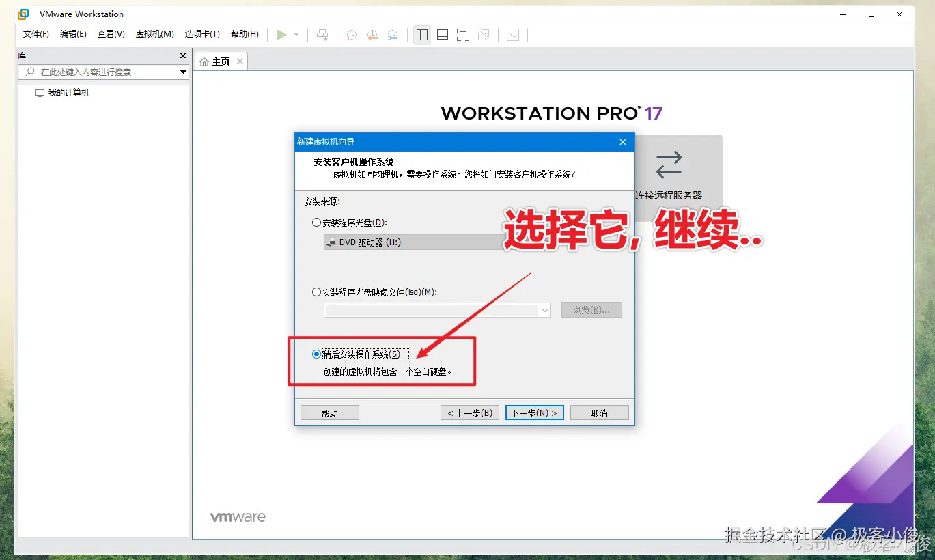The width and height of the screenshot is (935, 560).
Task: Toggle the thumbnail bar view icon
Action: point(443,35)
